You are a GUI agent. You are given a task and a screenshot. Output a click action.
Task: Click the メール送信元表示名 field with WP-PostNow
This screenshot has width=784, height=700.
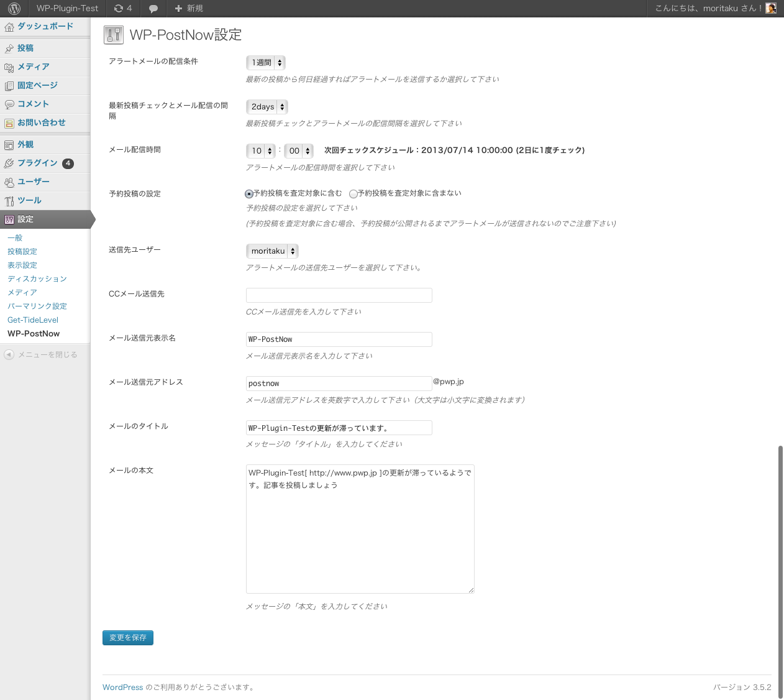click(x=339, y=339)
